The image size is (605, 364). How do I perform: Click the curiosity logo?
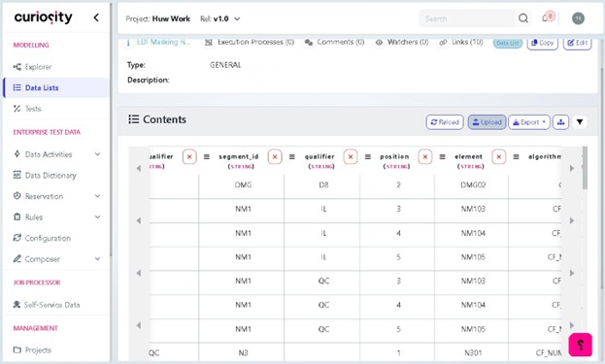tap(43, 17)
